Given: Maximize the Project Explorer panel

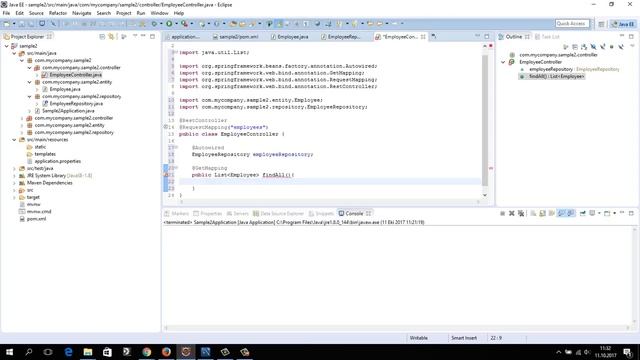Looking at the screenshot, I should click(x=152, y=36).
